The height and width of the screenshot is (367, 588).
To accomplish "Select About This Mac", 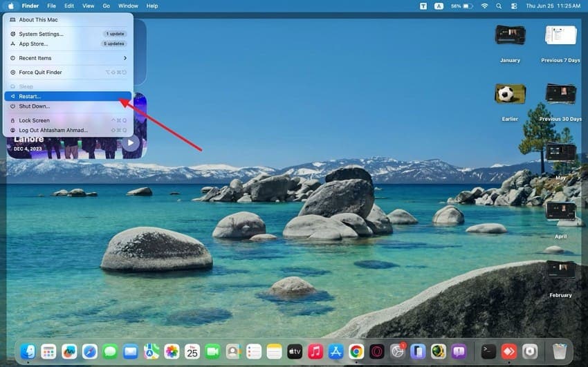I will pyautogui.click(x=68, y=19).
